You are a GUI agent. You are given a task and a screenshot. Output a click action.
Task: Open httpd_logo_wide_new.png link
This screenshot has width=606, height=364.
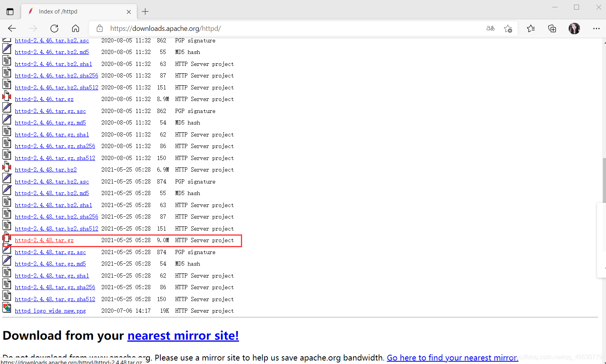point(50,311)
